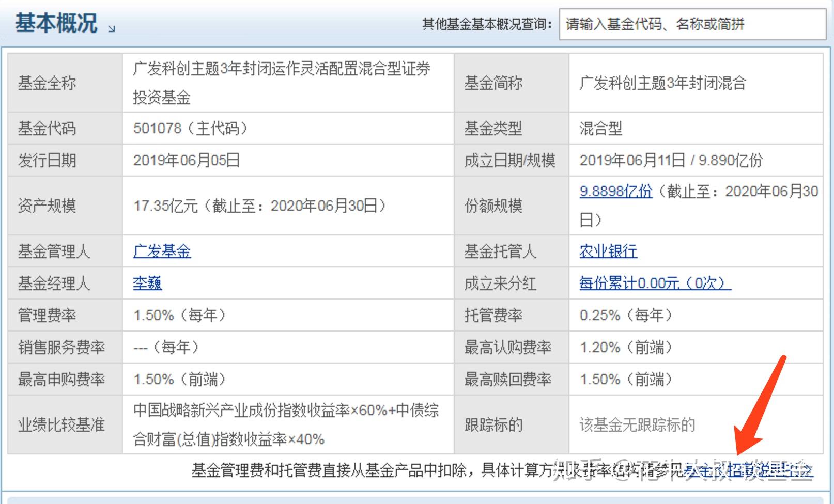View fund manager 李巍's profile

[x=146, y=283]
